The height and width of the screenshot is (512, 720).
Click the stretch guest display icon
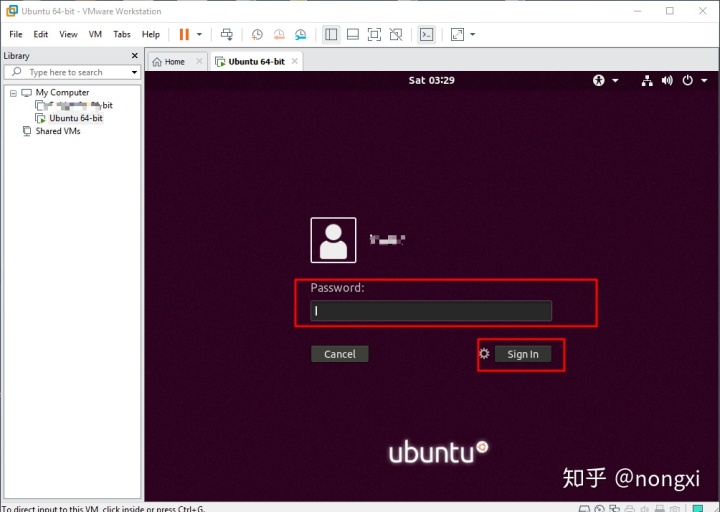coord(457,34)
